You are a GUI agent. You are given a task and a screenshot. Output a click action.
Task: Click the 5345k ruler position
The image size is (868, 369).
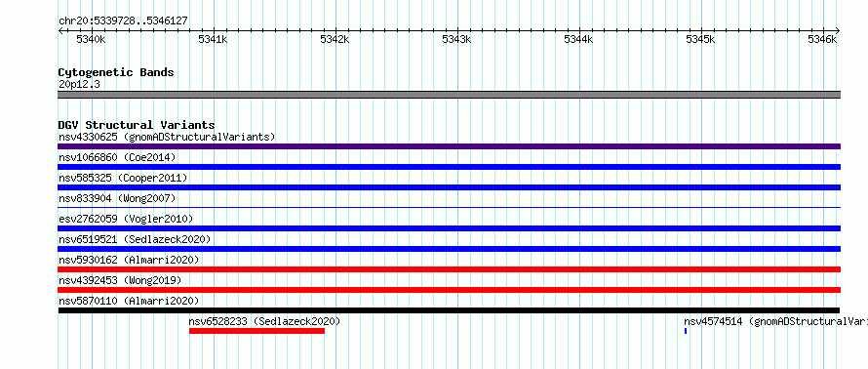tap(700, 39)
